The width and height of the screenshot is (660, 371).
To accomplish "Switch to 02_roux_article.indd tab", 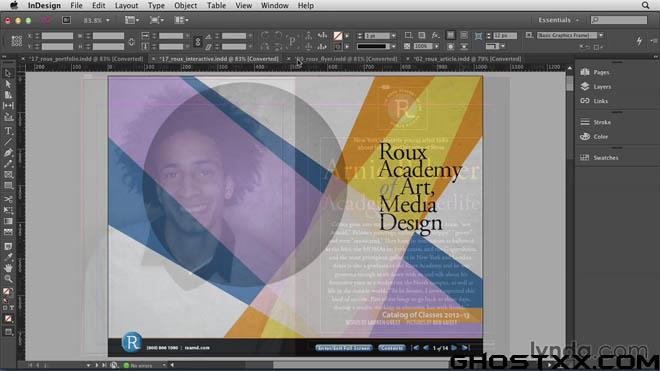I will pyautogui.click(x=467, y=59).
